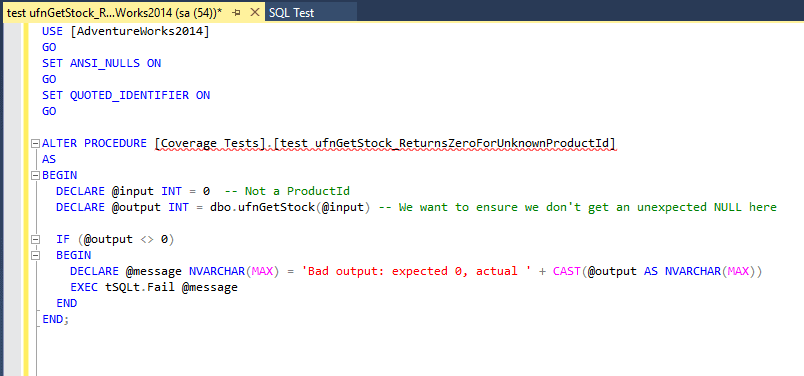Screen dimensions: 804x376
Task: Select the test ufnGetStock query tab
Action: click(x=115, y=13)
